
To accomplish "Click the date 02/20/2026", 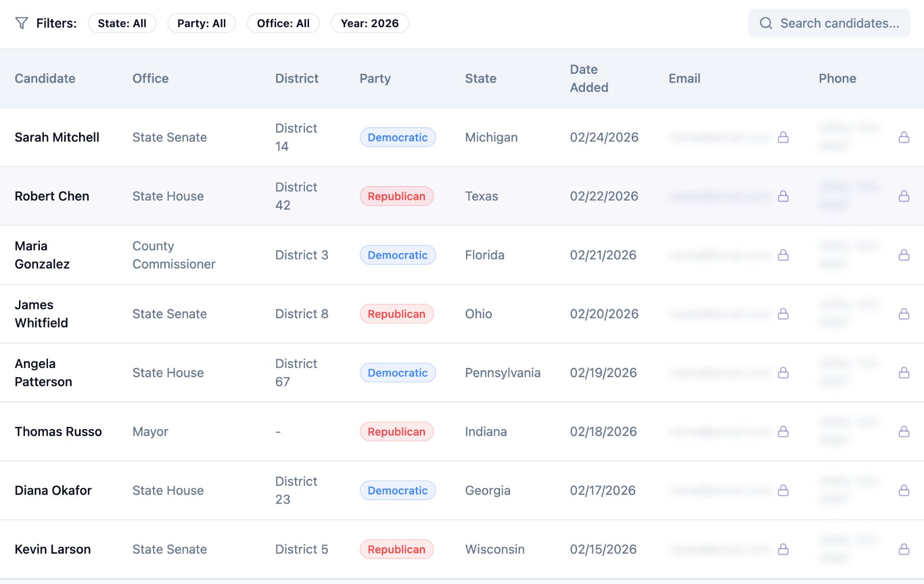I will coord(604,314).
